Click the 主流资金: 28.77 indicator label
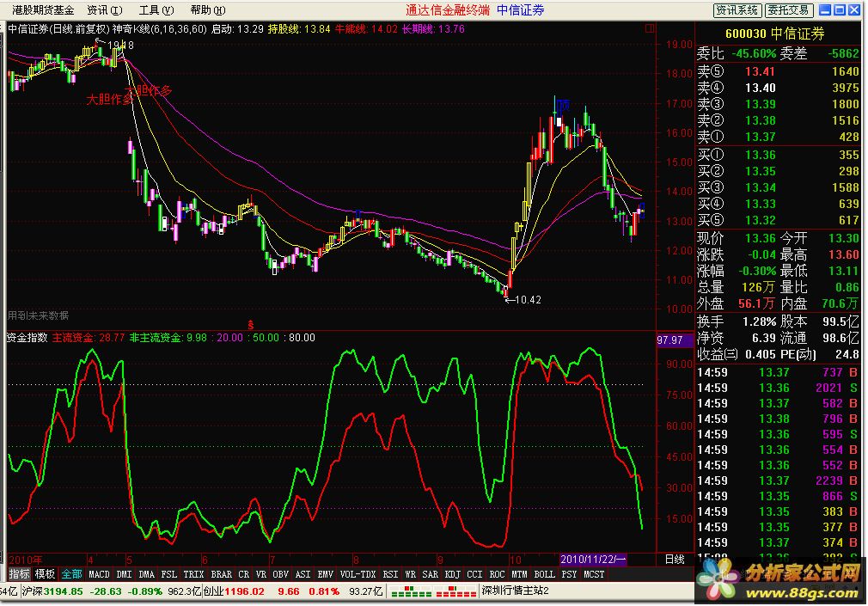868x606 pixels. 88,337
